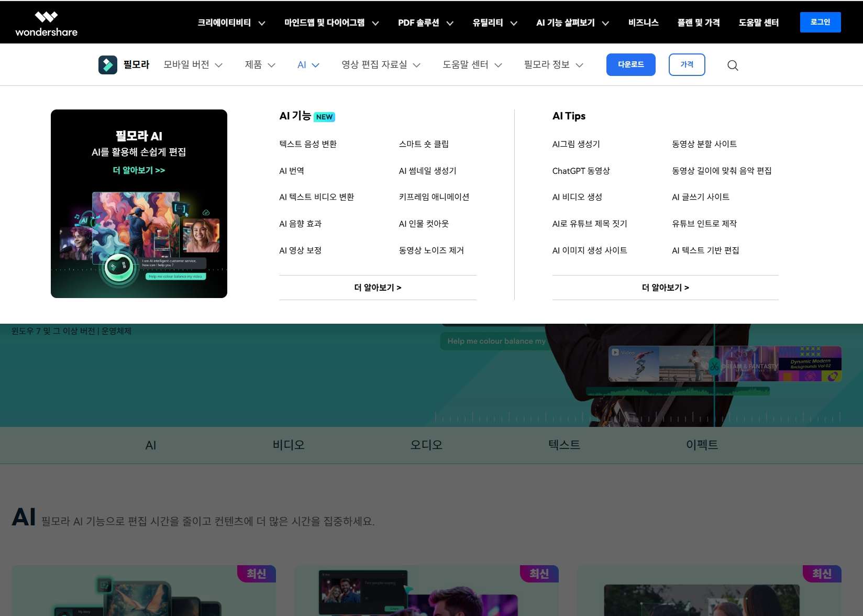This screenshot has height=616, width=863.
Task: Open AI 영상 보정 link
Action: coord(301,250)
